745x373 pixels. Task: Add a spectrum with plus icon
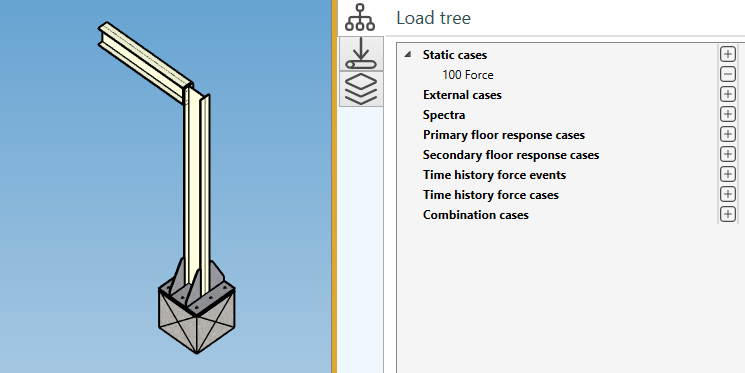point(727,115)
